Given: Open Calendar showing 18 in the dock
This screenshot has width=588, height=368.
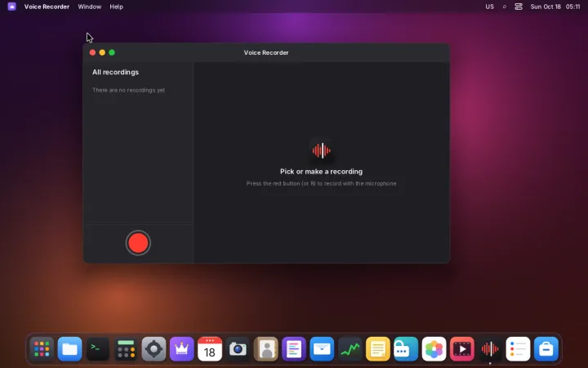Looking at the screenshot, I should tap(210, 349).
